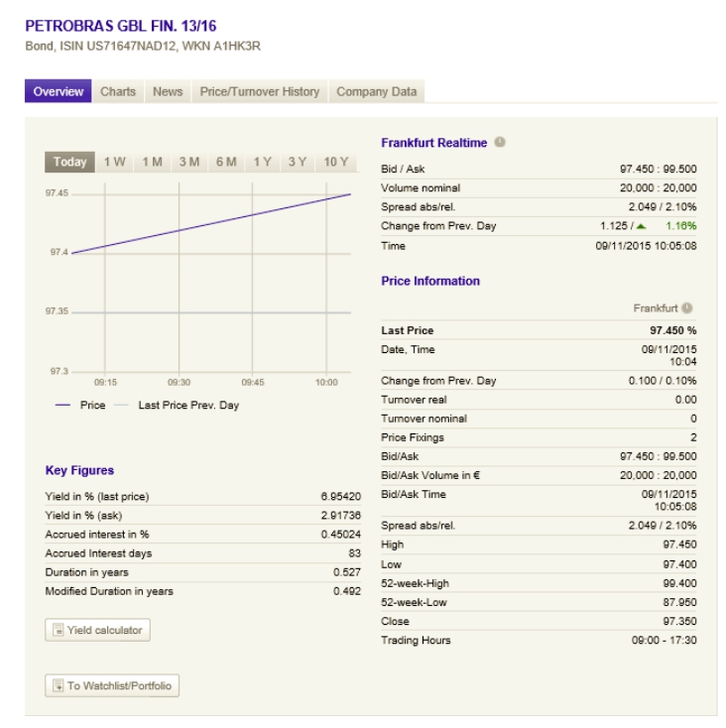726x728 pixels.
Task: Select the 3 M chart range
Action: [189, 162]
